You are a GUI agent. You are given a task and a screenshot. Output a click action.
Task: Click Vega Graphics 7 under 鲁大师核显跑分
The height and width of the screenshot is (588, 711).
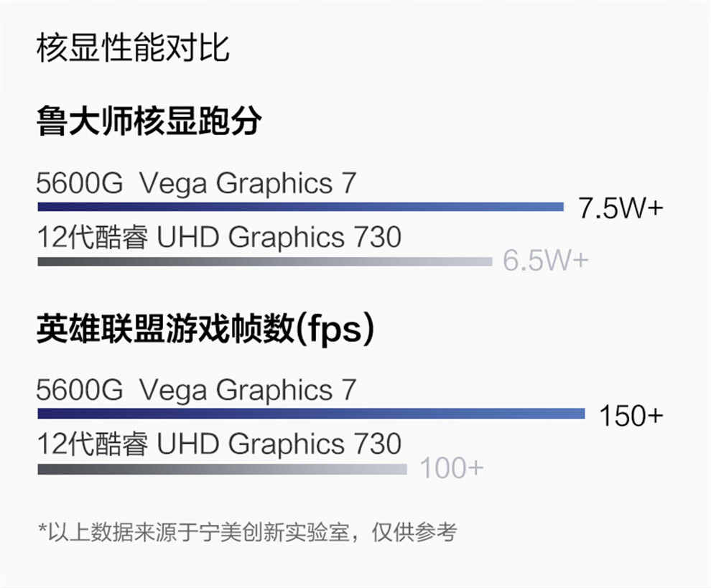click(x=247, y=184)
